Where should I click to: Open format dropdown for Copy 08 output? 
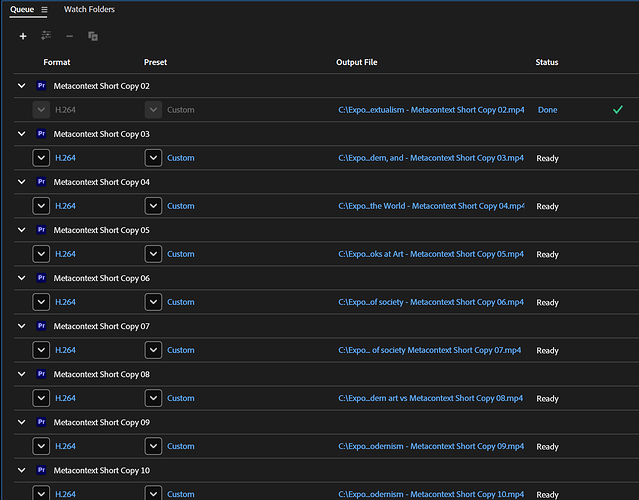click(41, 398)
